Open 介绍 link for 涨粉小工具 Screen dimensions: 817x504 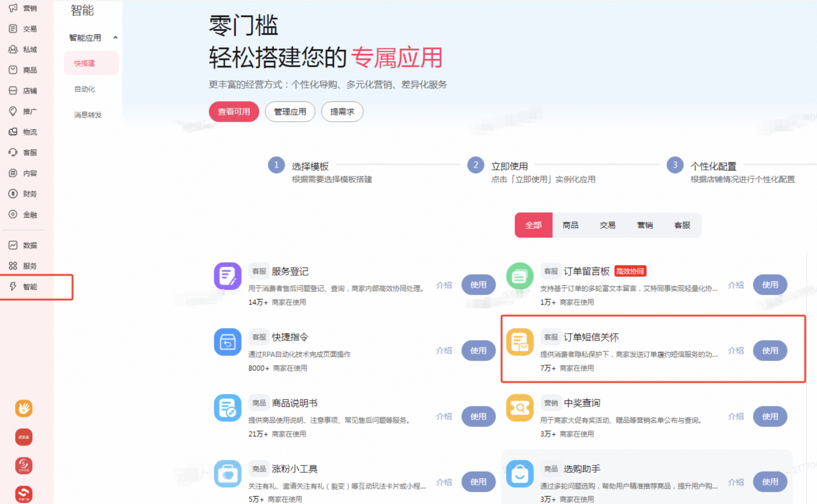tap(444, 482)
